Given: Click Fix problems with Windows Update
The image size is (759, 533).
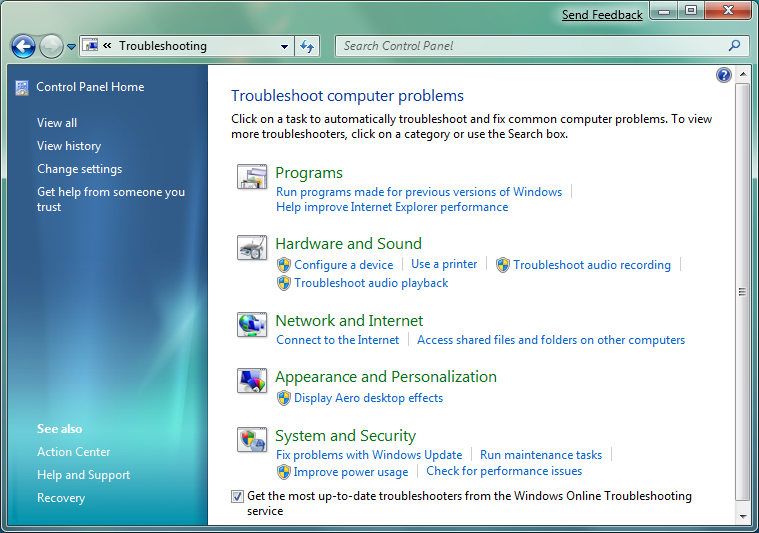Looking at the screenshot, I should (369, 455).
